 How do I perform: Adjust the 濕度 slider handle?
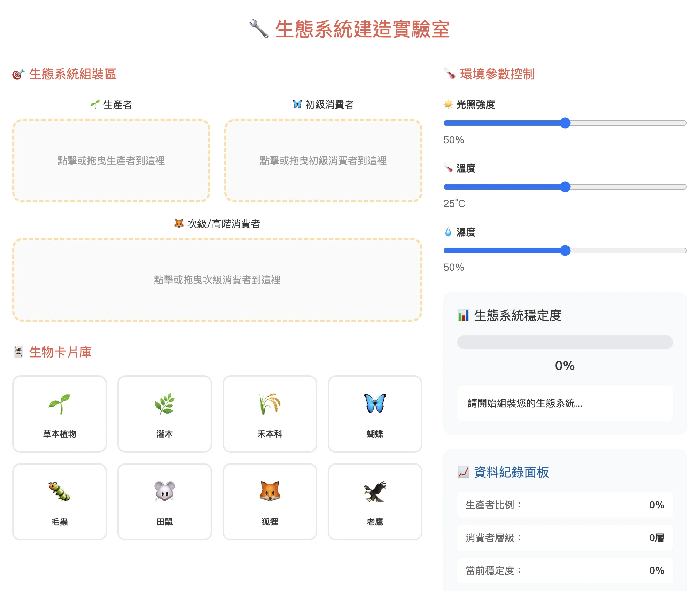pyautogui.click(x=565, y=251)
